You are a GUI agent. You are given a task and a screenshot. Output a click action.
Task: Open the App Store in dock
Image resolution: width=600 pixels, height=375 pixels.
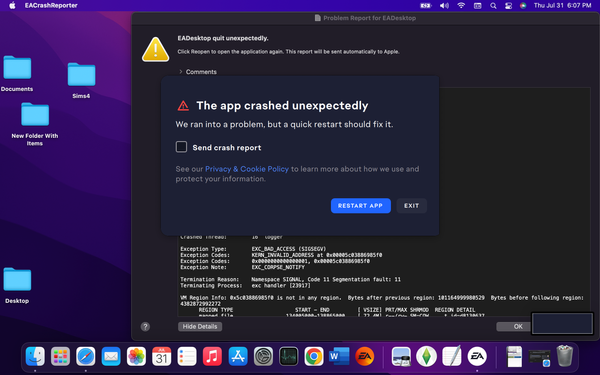pos(238,356)
